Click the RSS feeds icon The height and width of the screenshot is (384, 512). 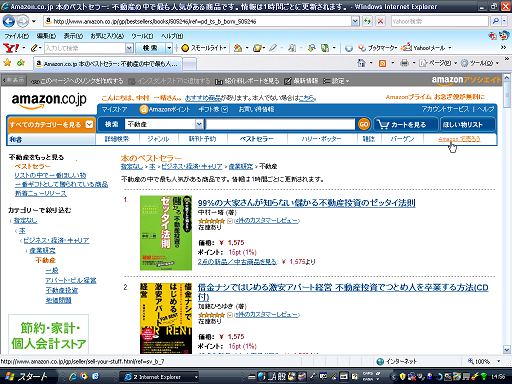coord(382,63)
